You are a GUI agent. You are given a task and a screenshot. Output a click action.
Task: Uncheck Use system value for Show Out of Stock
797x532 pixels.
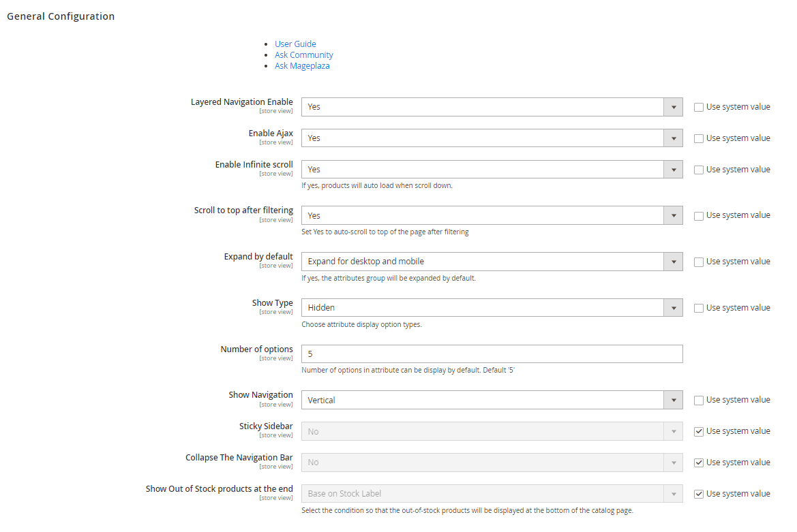[x=699, y=494]
